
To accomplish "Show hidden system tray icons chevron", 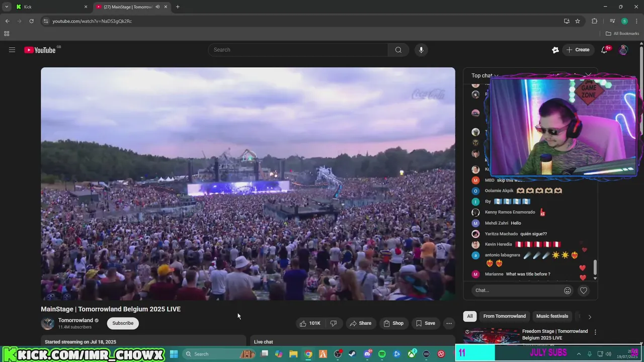I will tap(579, 354).
